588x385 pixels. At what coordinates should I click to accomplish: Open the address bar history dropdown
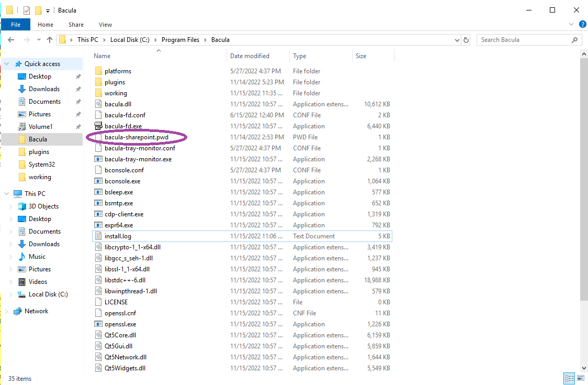point(457,40)
